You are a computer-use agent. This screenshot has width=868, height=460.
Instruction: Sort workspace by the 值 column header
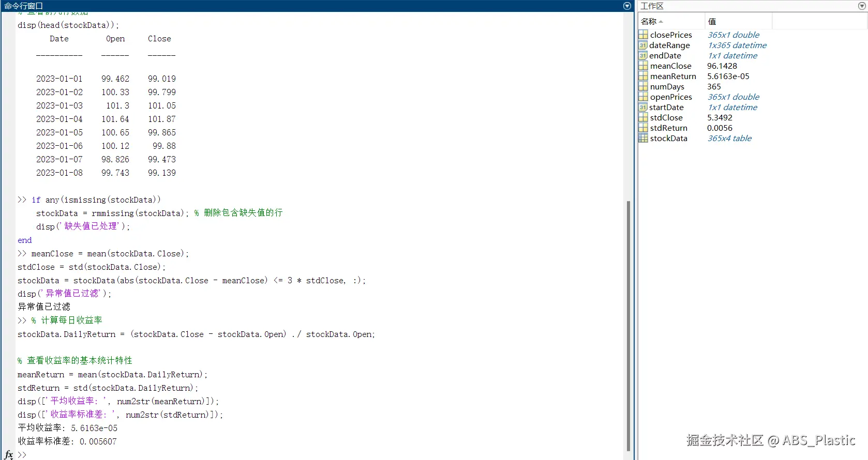click(738, 21)
